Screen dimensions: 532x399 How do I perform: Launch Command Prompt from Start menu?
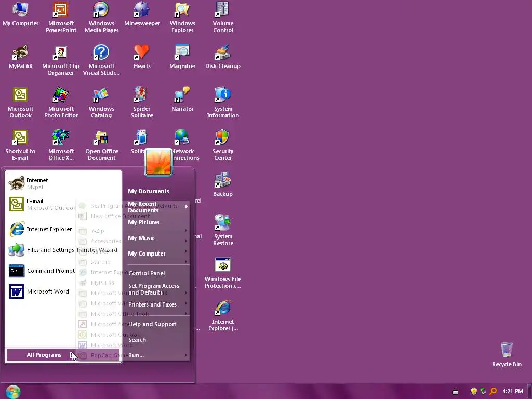42,271
